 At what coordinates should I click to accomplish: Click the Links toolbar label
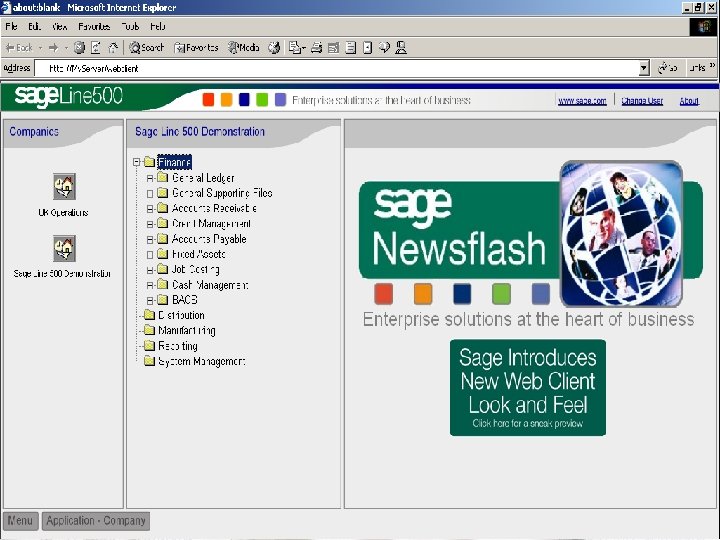click(x=698, y=68)
